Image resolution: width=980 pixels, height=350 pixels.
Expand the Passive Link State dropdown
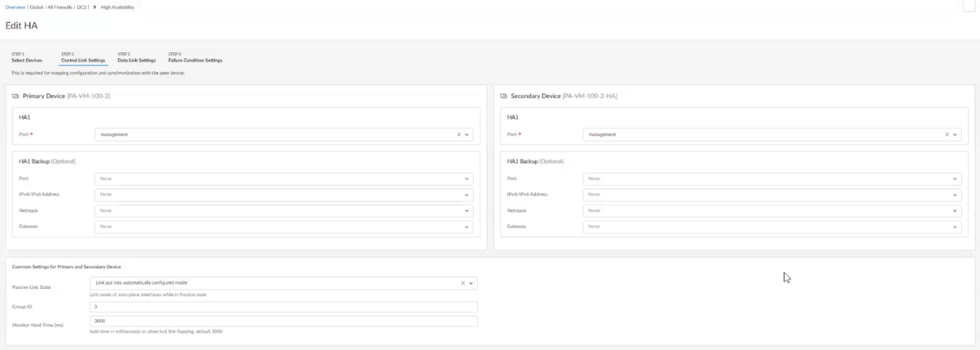[472, 283]
